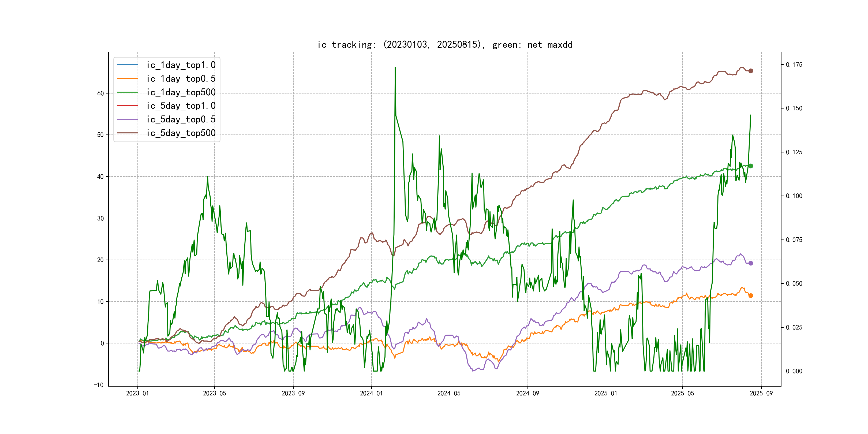Select the ic_5day_top500 legend label
The width and height of the screenshot is (868, 434).
coord(181,133)
